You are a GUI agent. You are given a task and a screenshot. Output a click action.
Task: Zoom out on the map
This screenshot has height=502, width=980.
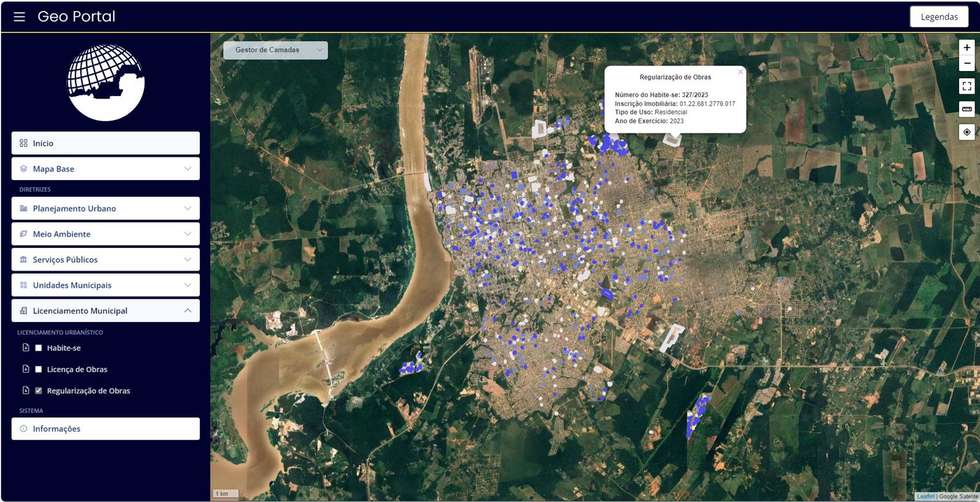(x=967, y=63)
